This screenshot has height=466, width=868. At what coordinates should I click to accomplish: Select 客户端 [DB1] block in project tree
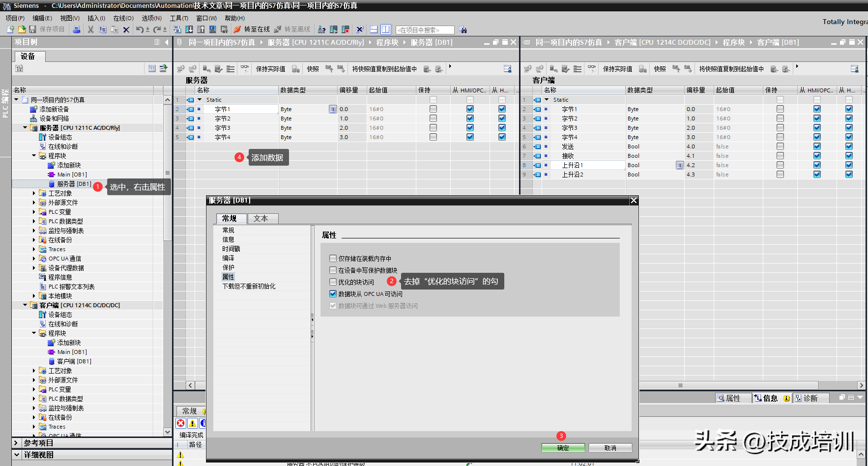coord(74,361)
